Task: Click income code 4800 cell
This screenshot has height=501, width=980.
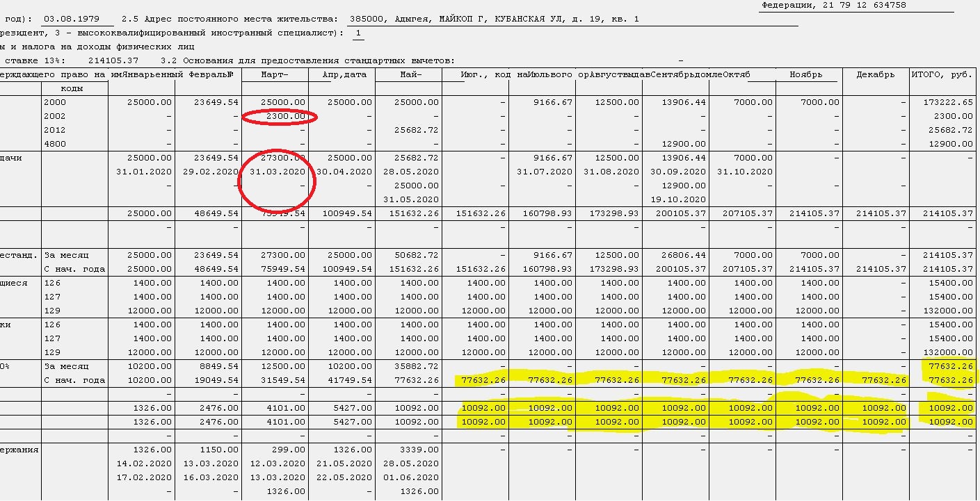Action: pos(55,144)
